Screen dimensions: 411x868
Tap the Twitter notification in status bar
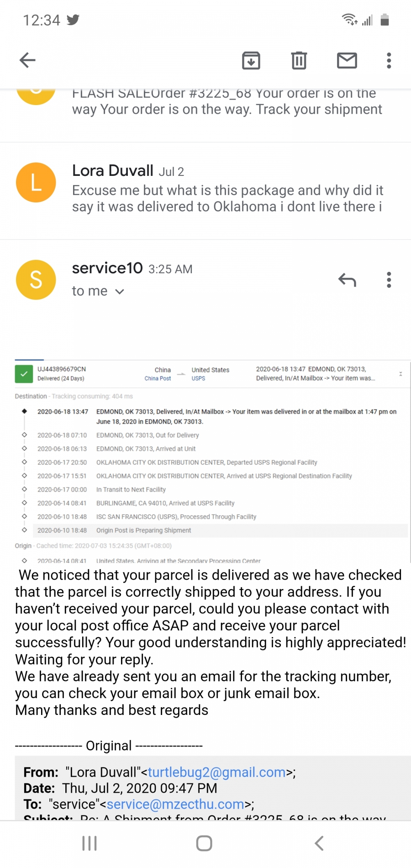(x=73, y=20)
